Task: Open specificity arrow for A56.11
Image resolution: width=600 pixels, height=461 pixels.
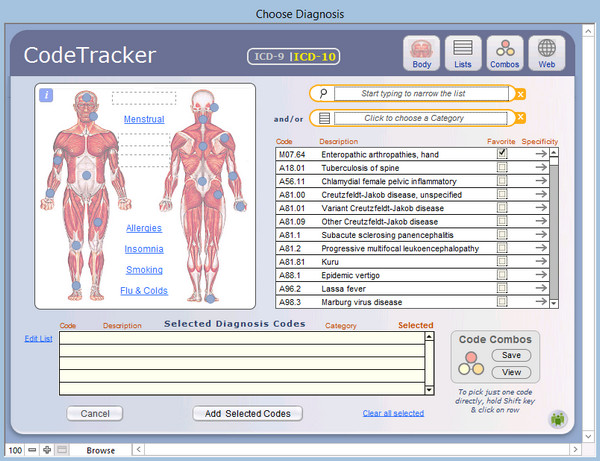Action: [x=541, y=181]
